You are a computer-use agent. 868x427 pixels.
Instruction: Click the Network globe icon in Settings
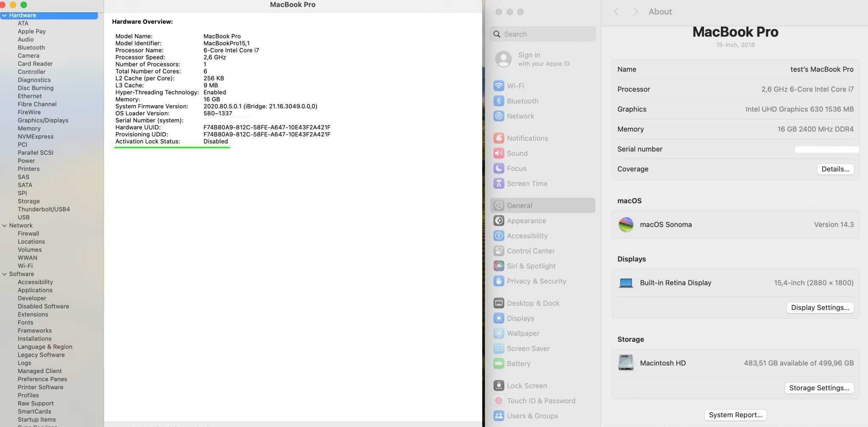tap(499, 116)
